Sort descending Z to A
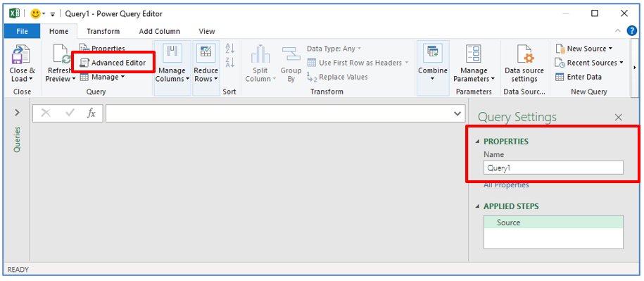The width and height of the screenshot is (644, 281). click(230, 63)
